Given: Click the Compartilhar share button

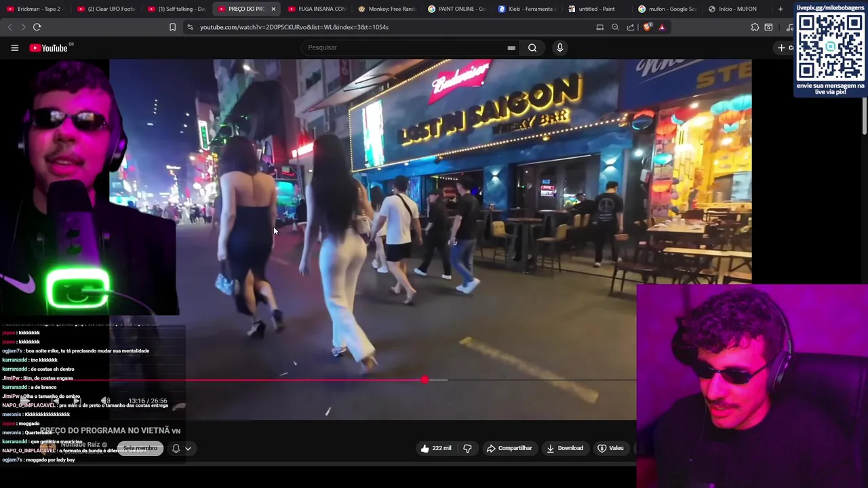Looking at the screenshot, I should click(509, 448).
